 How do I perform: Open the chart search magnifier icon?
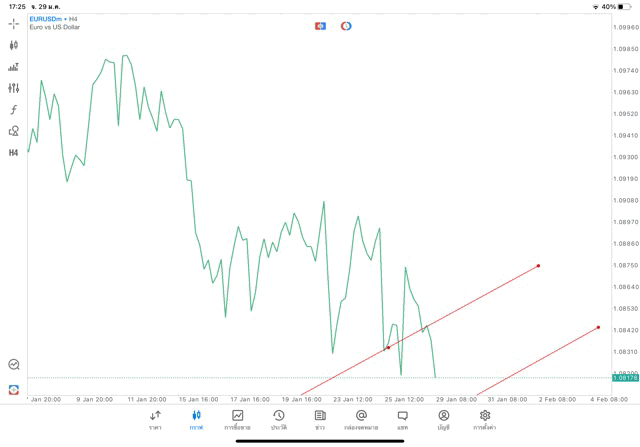pyautogui.click(x=14, y=365)
